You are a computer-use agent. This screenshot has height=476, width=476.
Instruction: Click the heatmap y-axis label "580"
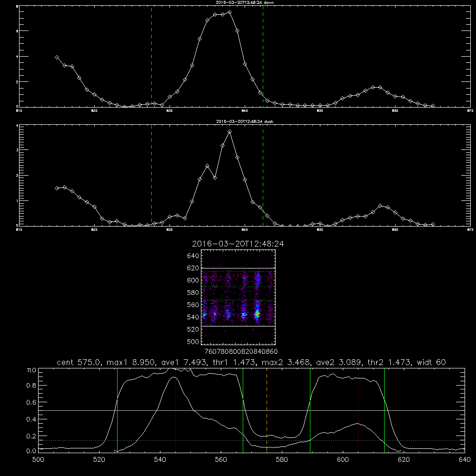tap(193, 293)
